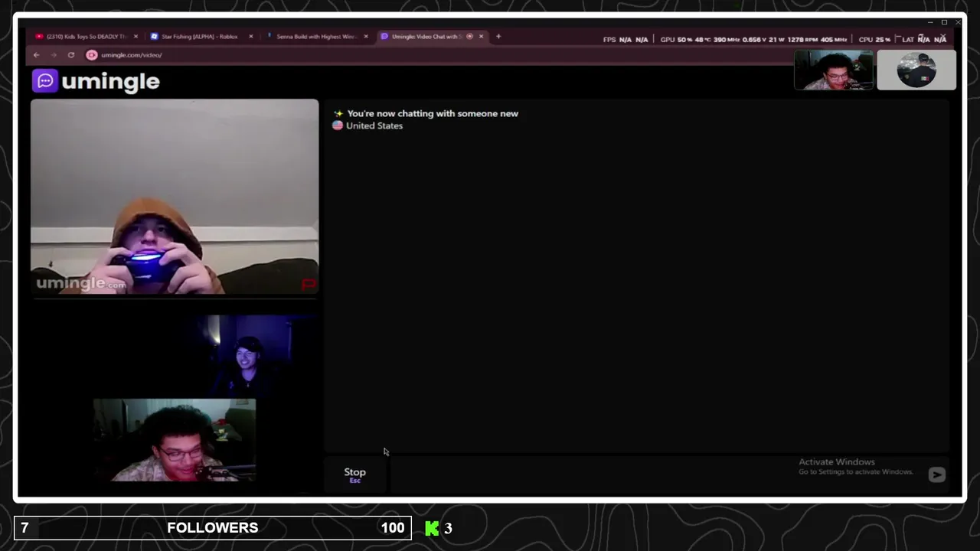Click the umingle logo icon
980x551 pixels.
pyautogui.click(x=45, y=81)
